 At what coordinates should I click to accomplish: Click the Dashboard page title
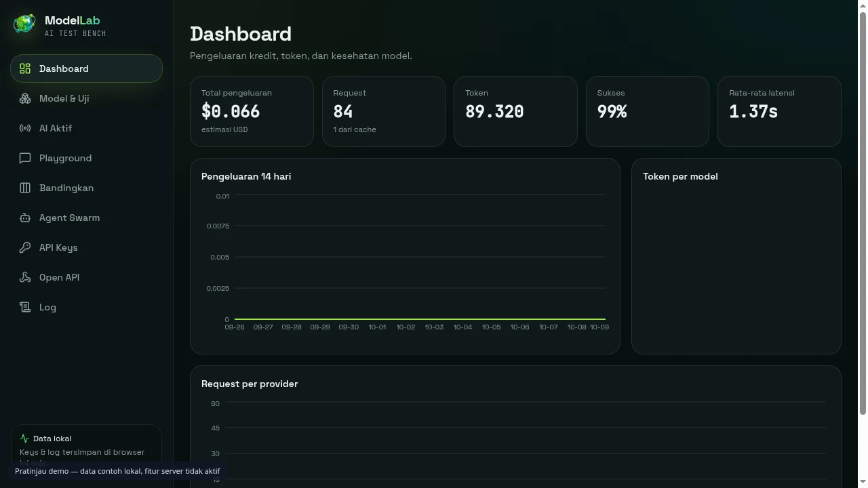(241, 34)
